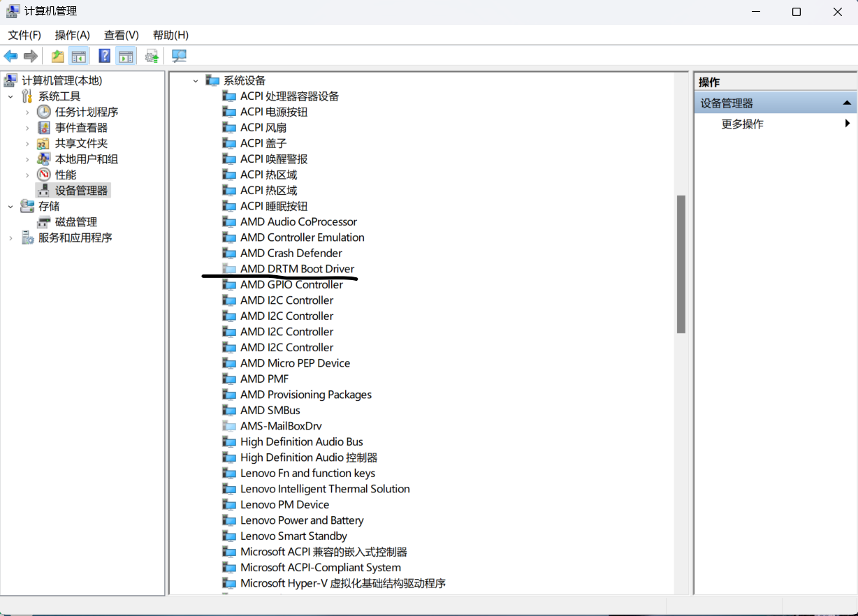858x616 pixels.
Task: Open the 查看(V) menu
Action: [x=121, y=35]
